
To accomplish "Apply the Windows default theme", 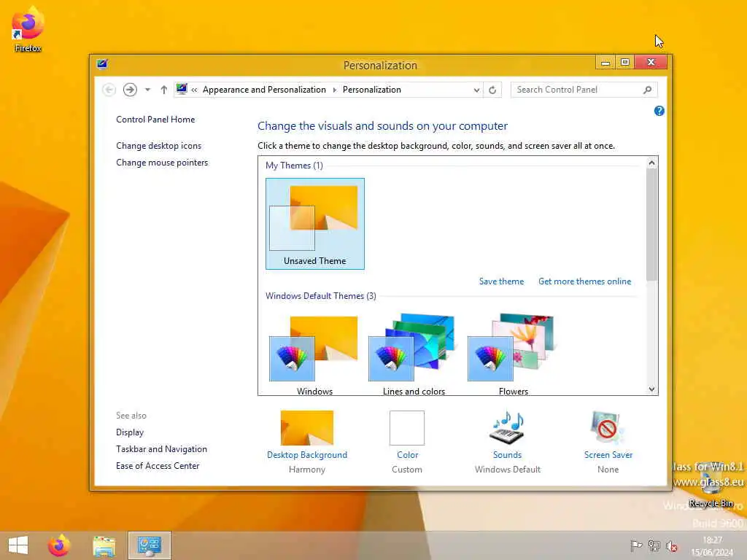I will click(x=315, y=354).
